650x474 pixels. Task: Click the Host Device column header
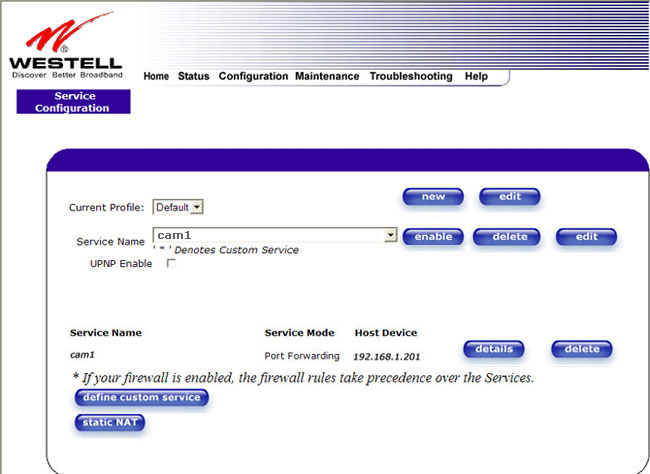[386, 333]
